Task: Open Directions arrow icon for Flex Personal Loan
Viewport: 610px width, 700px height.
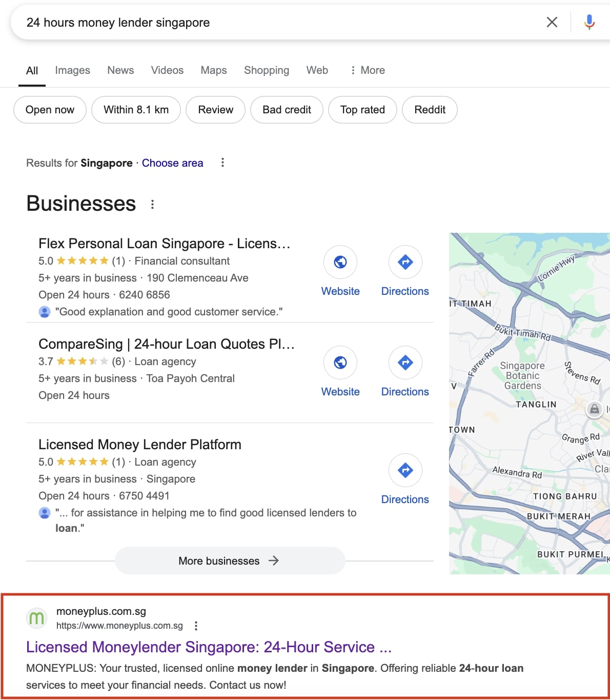Action: (x=405, y=262)
